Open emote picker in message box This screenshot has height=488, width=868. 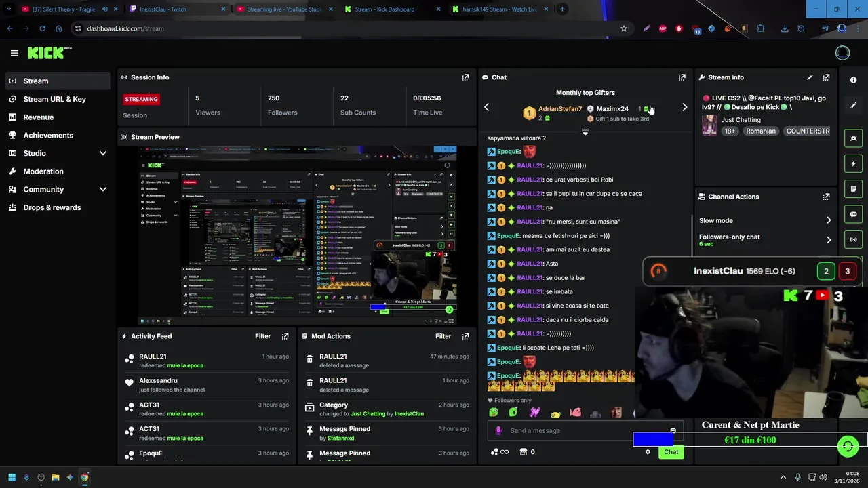point(673,430)
